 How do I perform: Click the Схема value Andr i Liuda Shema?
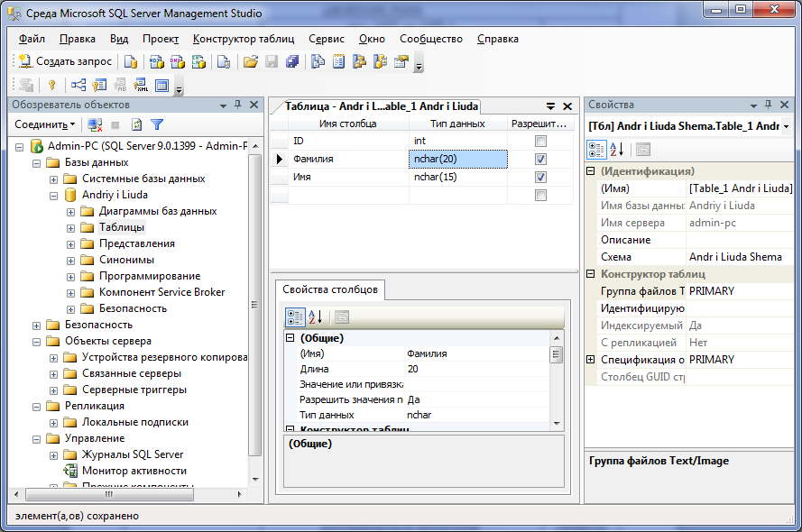tap(739, 257)
